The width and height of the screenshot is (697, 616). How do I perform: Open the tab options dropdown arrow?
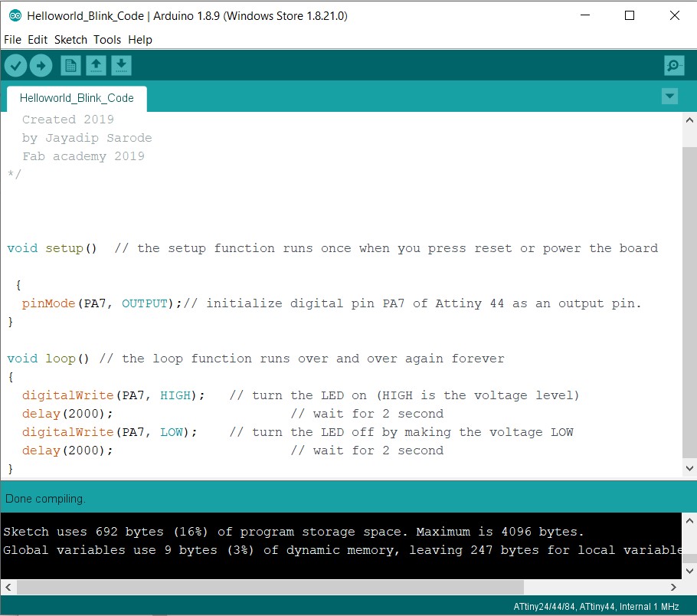669,96
